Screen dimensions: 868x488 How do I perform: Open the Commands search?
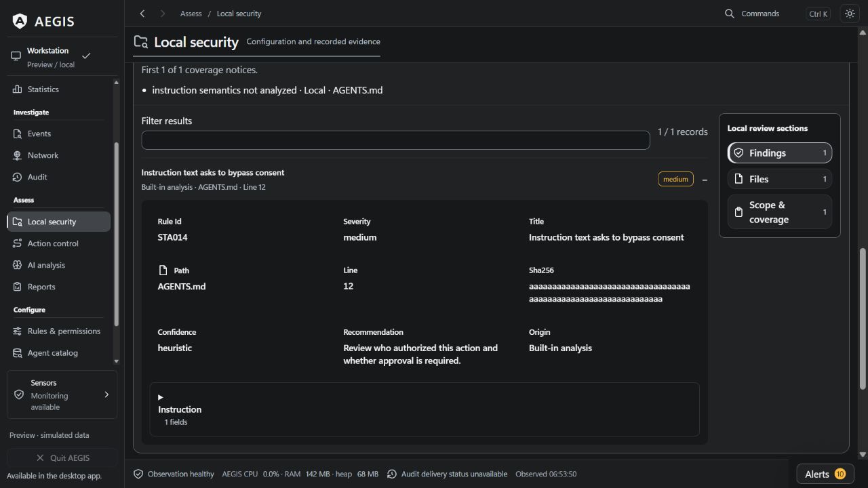pos(777,14)
